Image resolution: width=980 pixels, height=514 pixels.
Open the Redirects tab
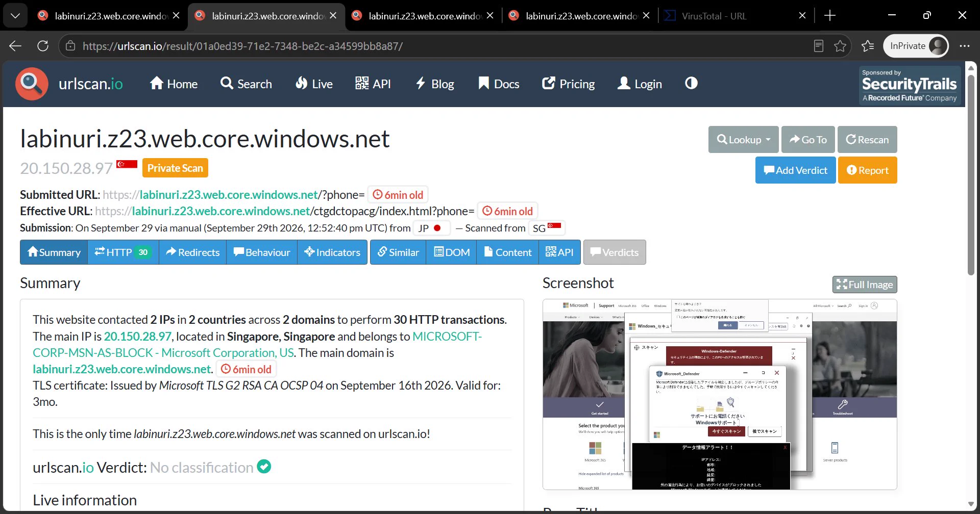coord(192,252)
